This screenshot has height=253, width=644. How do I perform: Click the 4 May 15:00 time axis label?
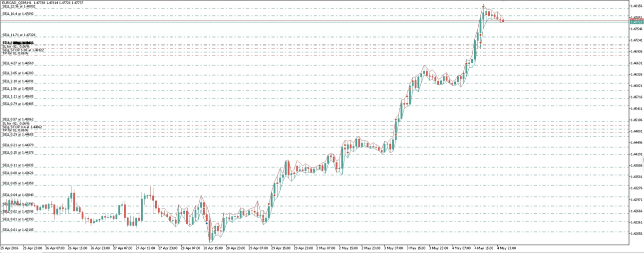(483, 247)
